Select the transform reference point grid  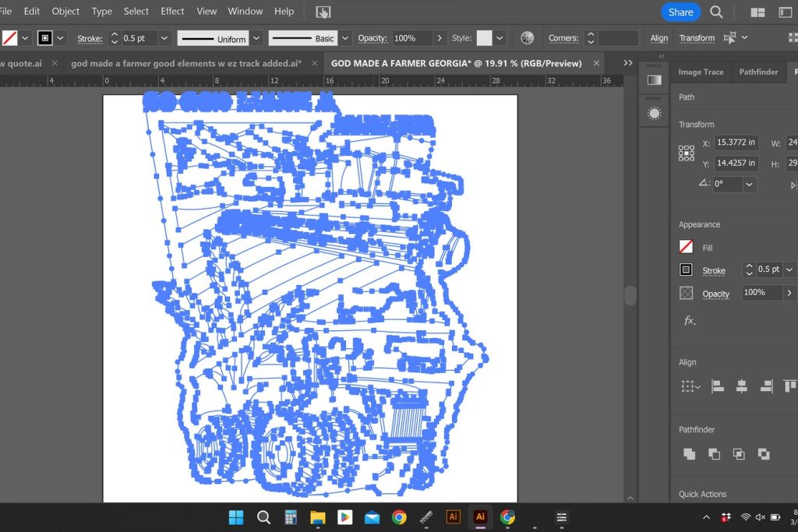click(x=686, y=153)
